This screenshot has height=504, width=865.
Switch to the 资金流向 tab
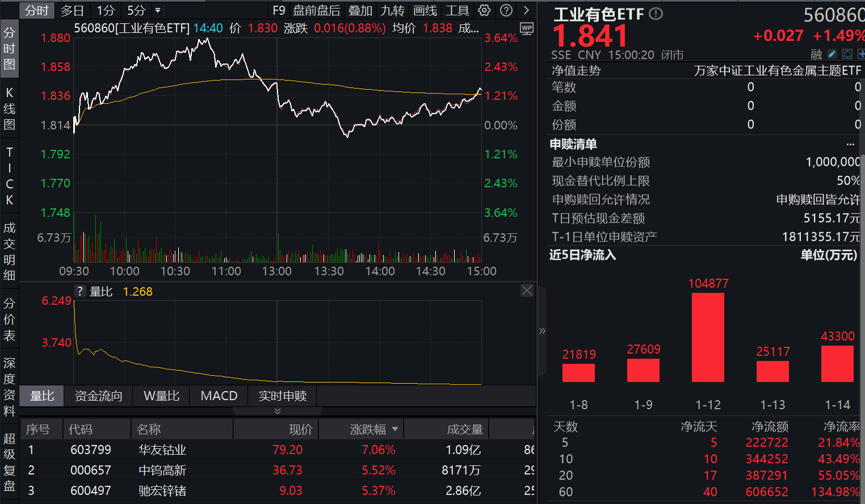(98, 396)
